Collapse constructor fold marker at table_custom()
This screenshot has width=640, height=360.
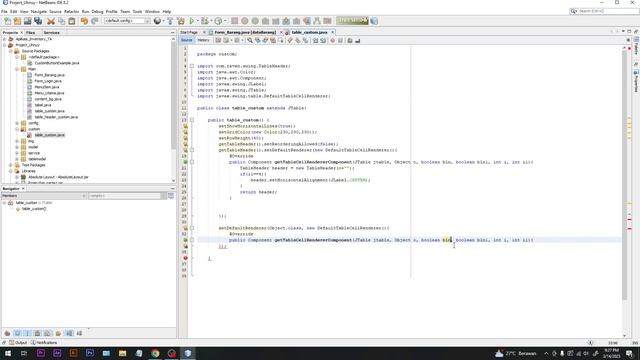click(x=192, y=120)
